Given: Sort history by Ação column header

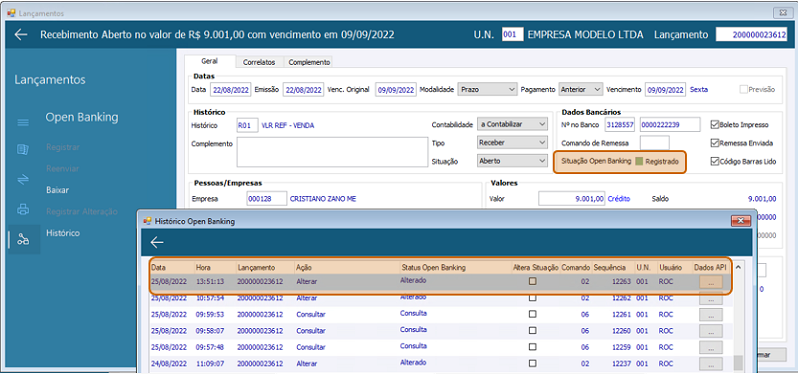Looking at the screenshot, I should click(303, 267).
